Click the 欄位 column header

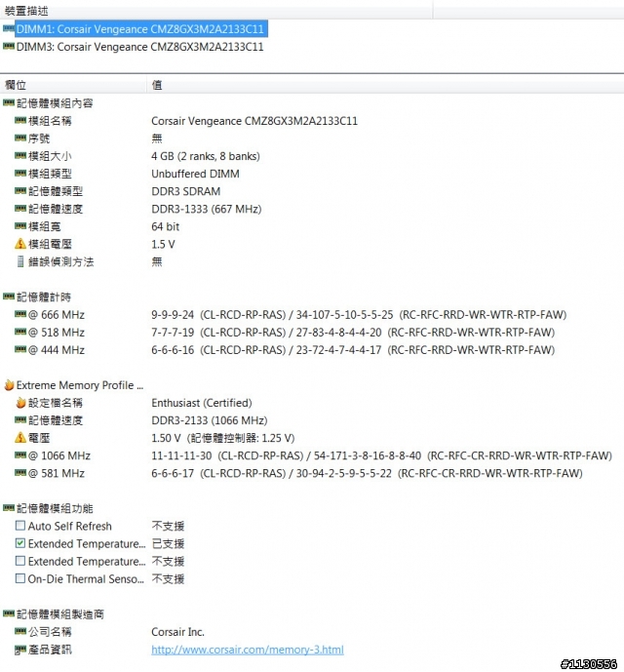point(16,85)
